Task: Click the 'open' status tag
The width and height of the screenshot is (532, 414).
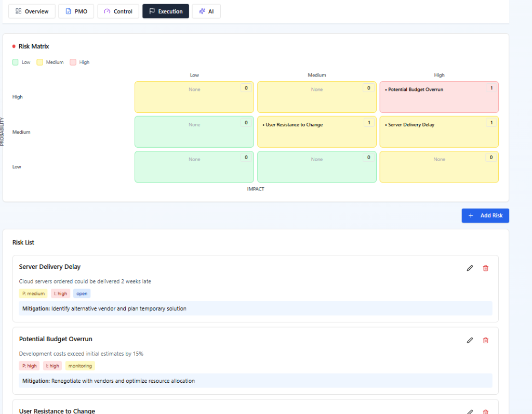Action: coord(82,293)
